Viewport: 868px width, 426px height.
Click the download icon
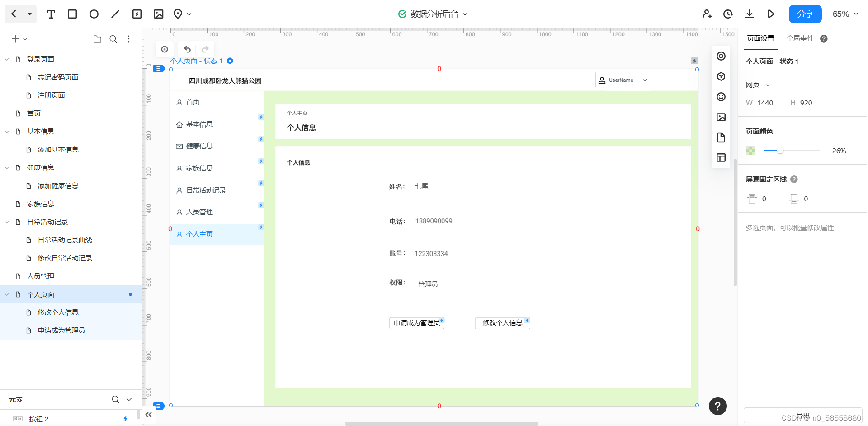[x=750, y=14]
